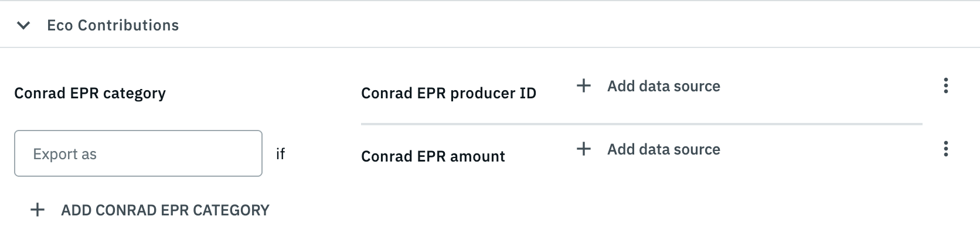Click Add data source for Conrad EPR producer ID
This screenshot has height=247, width=980.
point(663,86)
